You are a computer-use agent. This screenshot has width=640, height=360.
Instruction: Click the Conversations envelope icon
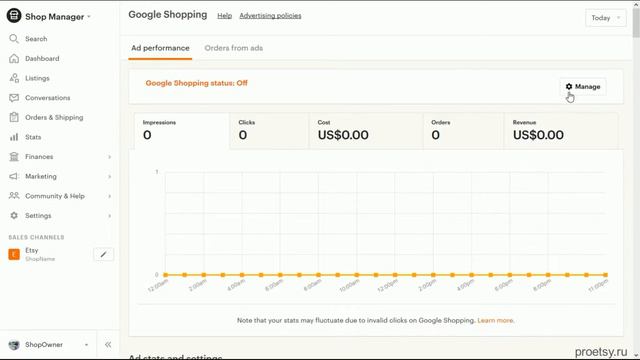click(14, 98)
